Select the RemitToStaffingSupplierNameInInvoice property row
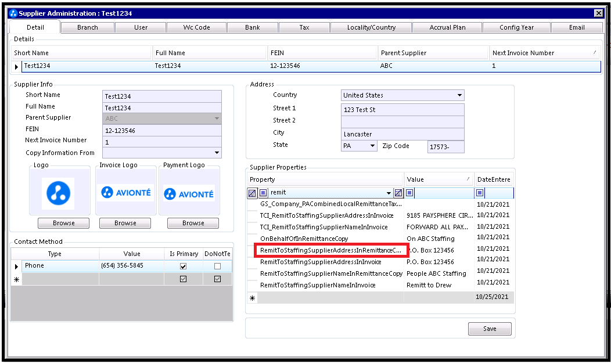611x364 pixels. [x=318, y=285]
